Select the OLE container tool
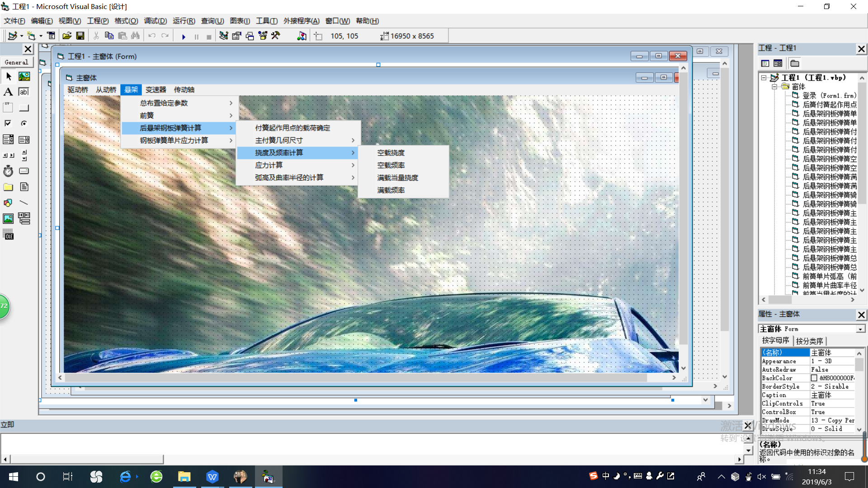 [8, 235]
